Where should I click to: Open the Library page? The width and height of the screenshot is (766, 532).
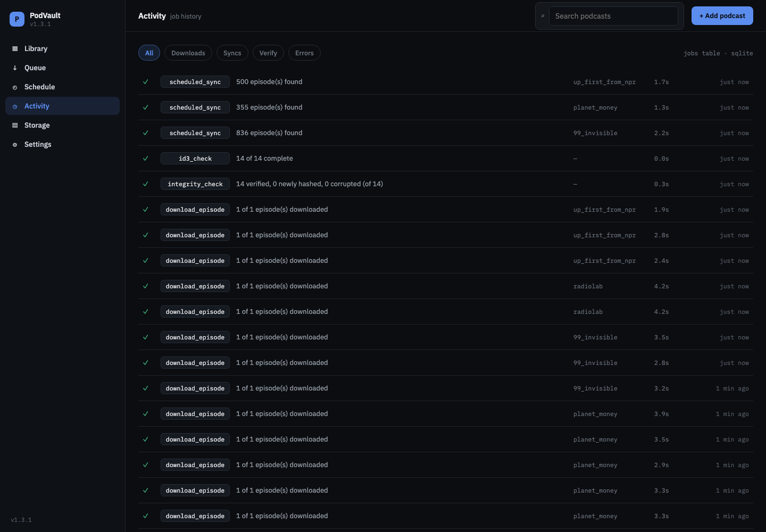pos(62,48)
